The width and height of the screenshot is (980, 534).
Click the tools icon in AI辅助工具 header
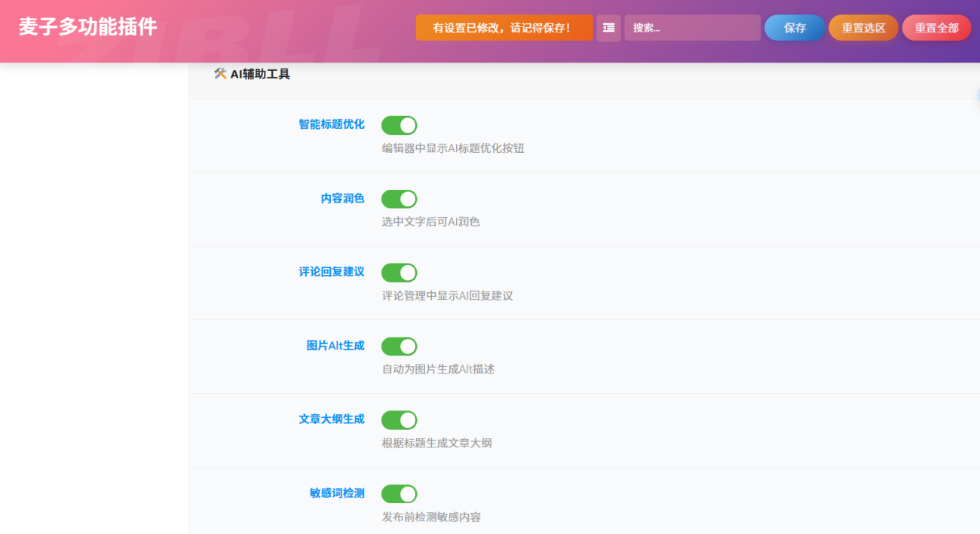coord(220,74)
